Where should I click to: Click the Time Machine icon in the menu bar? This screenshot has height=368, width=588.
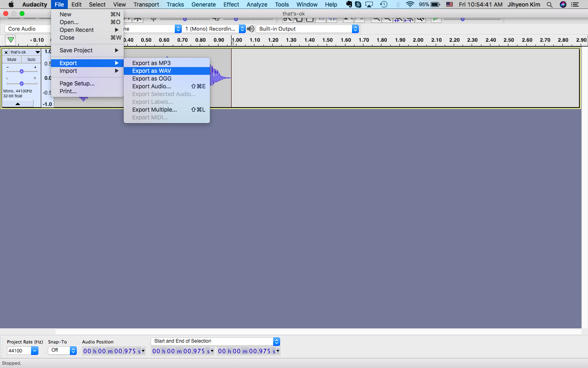(383, 4)
